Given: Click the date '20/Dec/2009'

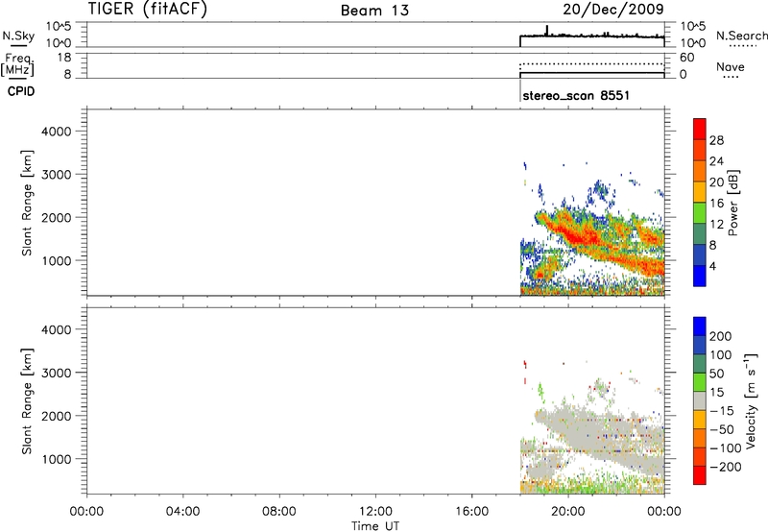Looking at the screenshot, I should 613,9.
